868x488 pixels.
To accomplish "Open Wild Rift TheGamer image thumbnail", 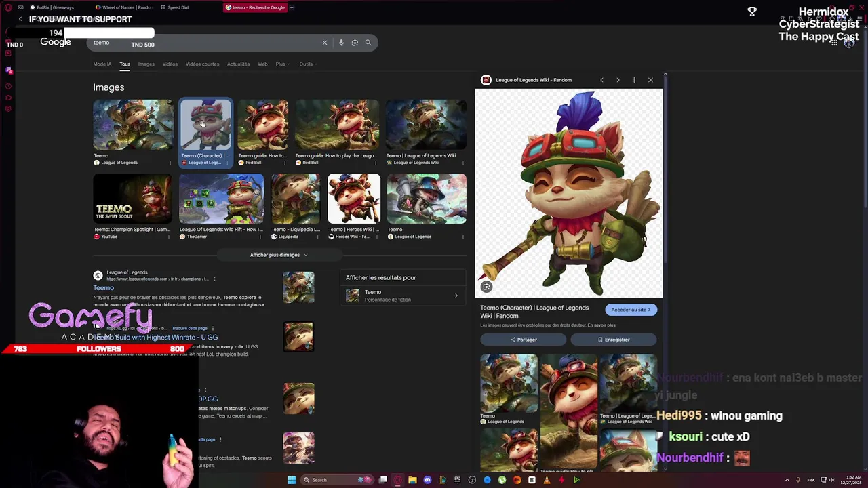I will (221, 199).
